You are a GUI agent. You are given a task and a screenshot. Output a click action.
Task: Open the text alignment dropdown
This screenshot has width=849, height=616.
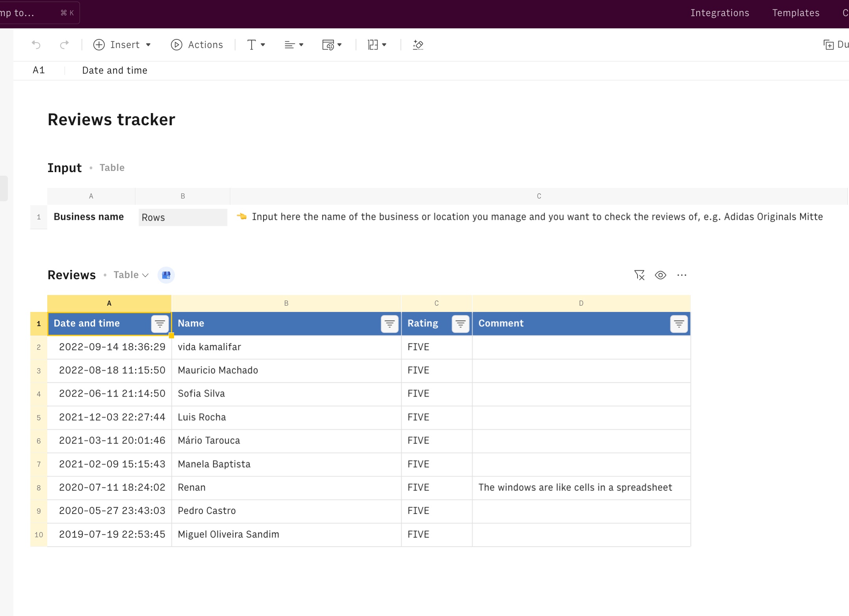click(x=294, y=45)
